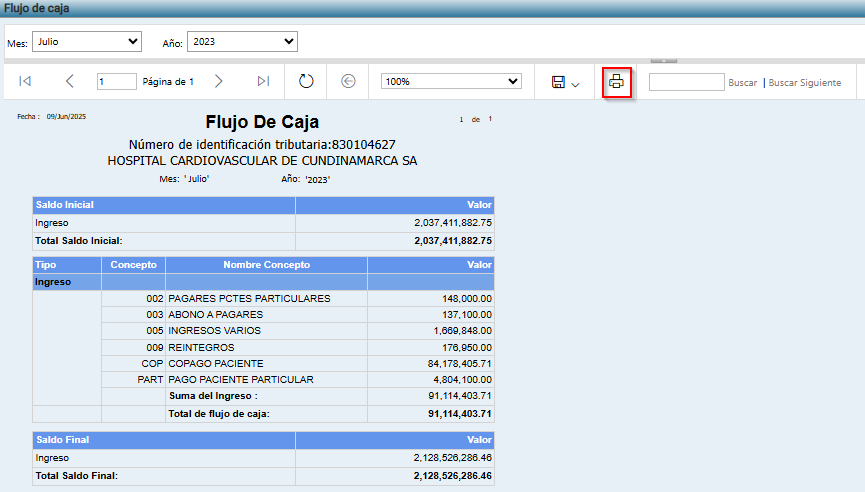Viewport: 865px width, 492px height.
Task: Click Total Saldo Final label
Action: tap(77, 475)
